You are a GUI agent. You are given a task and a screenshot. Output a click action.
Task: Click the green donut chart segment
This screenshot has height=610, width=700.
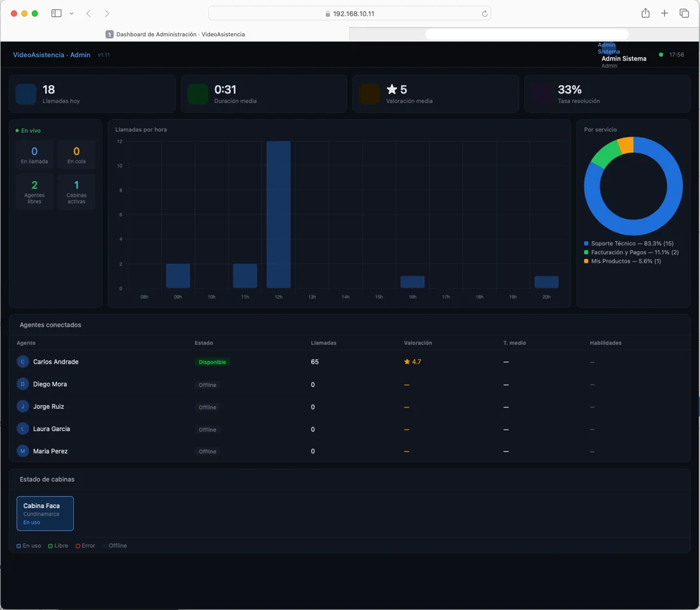[x=606, y=155]
